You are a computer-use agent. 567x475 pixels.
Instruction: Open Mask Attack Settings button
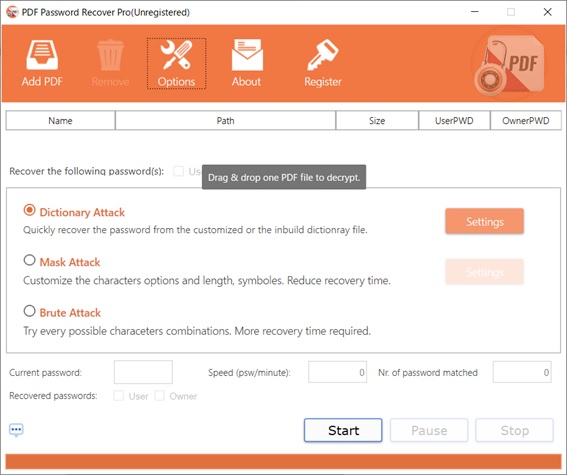[485, 271]
